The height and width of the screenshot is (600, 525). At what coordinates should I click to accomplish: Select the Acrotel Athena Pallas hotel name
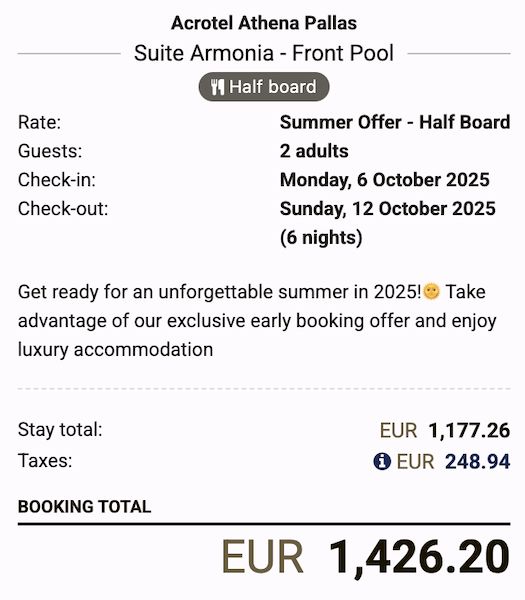(x=264, y=23)
